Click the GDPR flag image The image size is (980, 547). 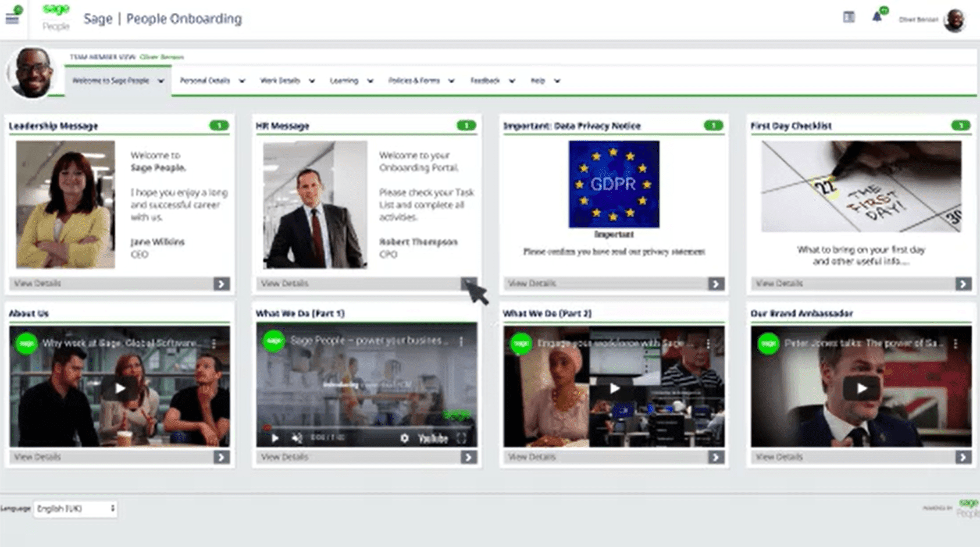tap(614, 184)
